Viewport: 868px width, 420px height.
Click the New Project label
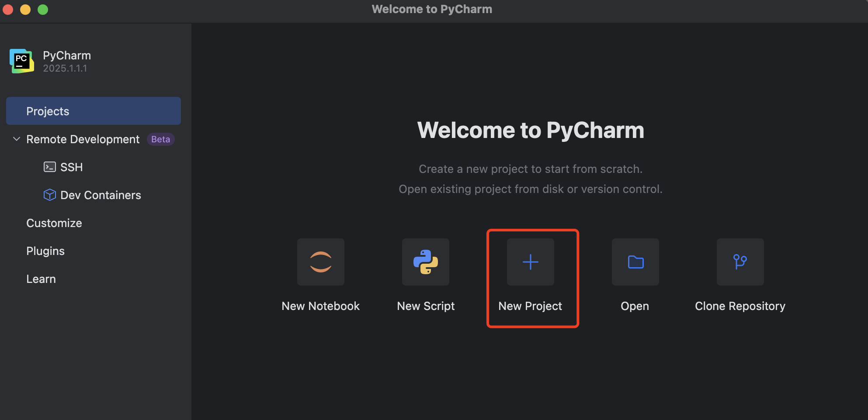pos(530,306)
